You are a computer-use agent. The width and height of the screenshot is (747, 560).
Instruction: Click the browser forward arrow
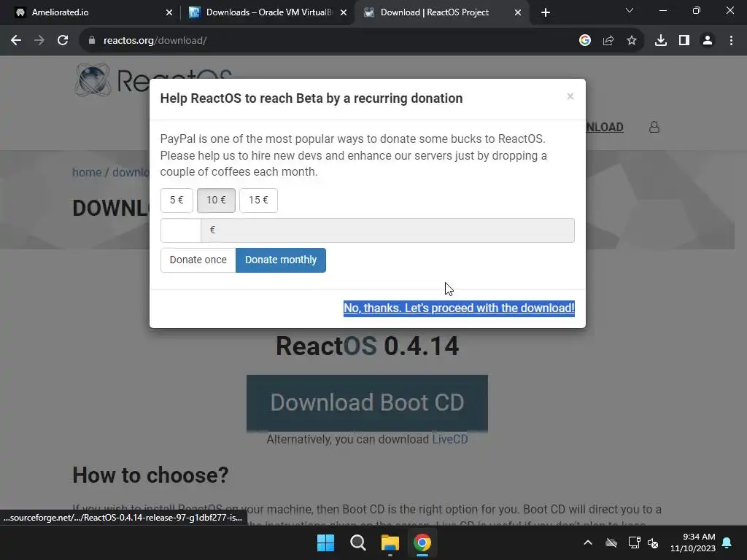click(x=39, y=41)
